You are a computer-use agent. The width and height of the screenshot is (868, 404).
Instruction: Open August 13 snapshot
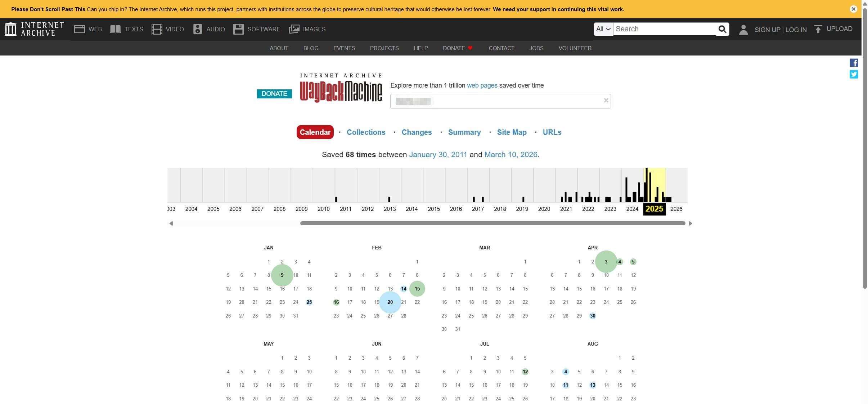point(592,385)
